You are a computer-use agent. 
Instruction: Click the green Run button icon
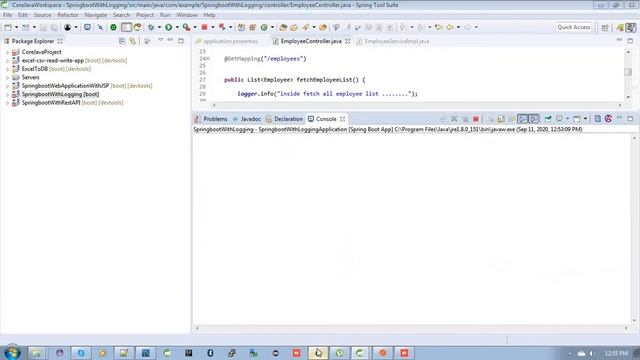[168, 27]
